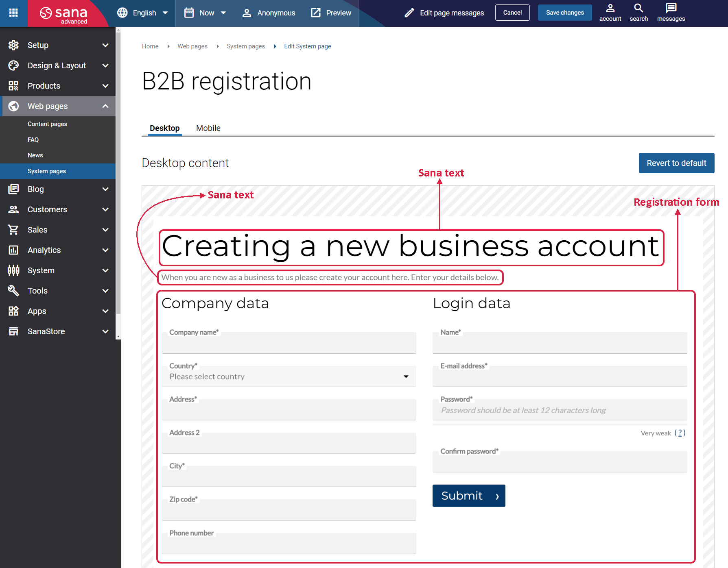Click the System pages breadcrumb link
This screenshot has height=568, width=728.
coord(245,46)
